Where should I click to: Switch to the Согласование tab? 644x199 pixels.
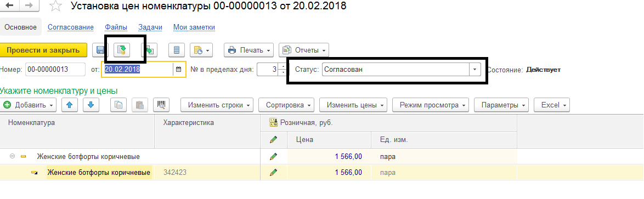coord(71,27)
